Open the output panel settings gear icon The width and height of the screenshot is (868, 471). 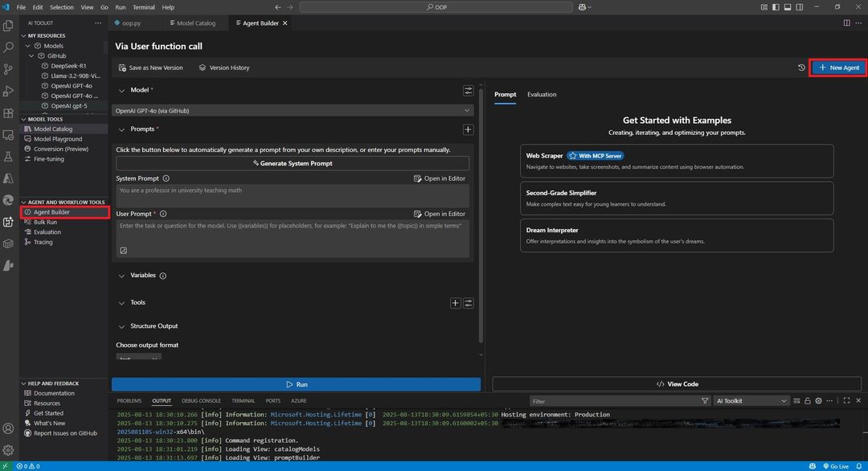pyautogui.click(x=818, y=401)
